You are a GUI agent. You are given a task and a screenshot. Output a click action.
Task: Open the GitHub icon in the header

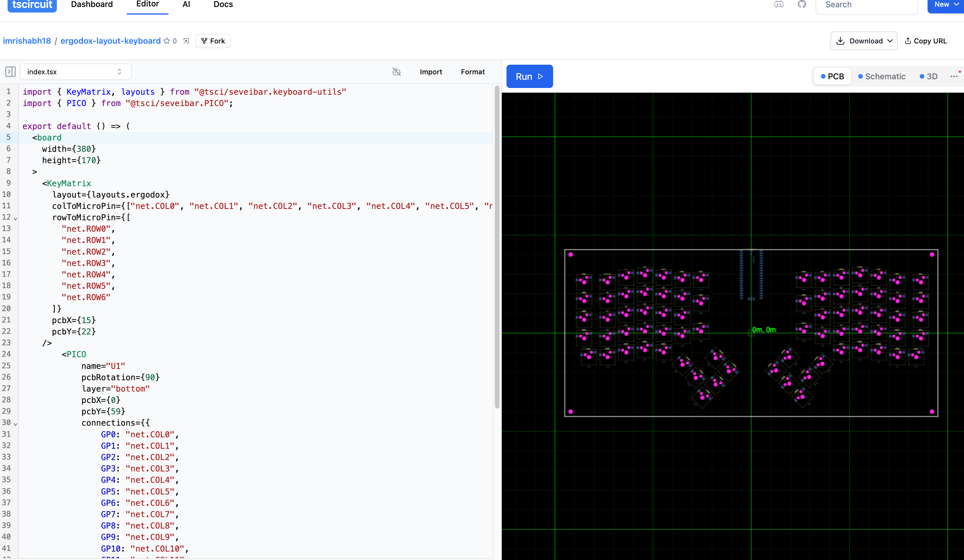click(802, 5)
